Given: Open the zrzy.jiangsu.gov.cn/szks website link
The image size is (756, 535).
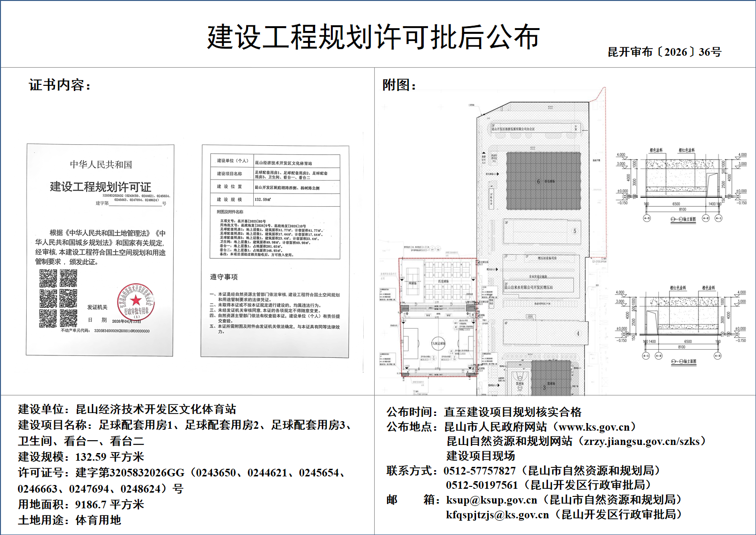Looking at the screenshot, I should coord(642,441).
